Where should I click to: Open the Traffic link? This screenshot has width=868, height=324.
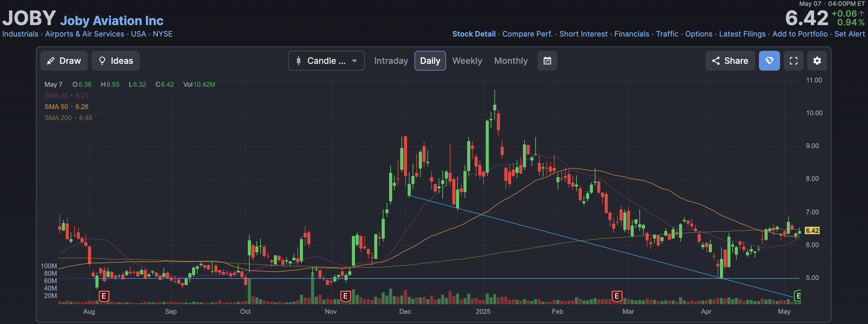[667, 34]
